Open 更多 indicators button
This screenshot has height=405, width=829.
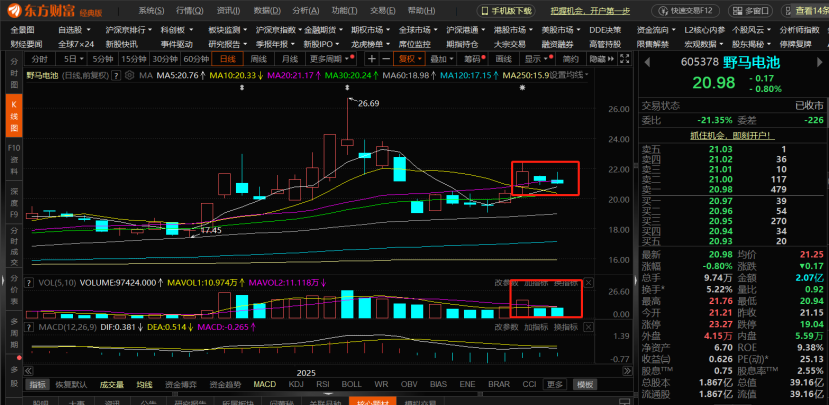555,384
